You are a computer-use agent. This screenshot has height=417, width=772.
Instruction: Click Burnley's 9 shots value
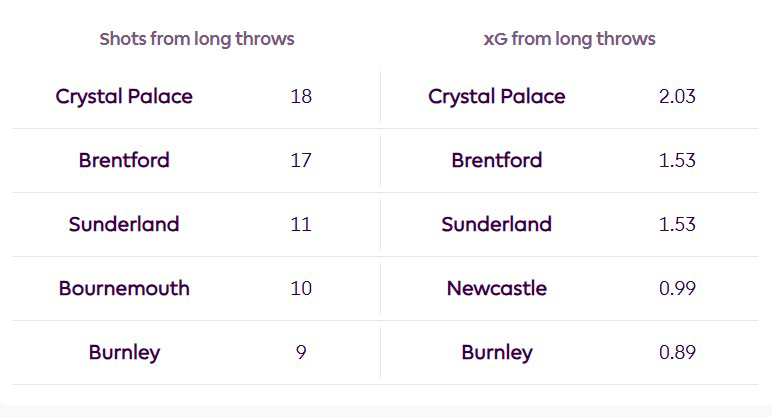point(301,352)
